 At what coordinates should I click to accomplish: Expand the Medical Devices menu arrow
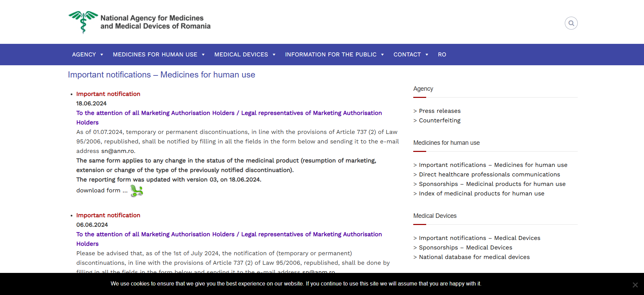tap(274, 55)
